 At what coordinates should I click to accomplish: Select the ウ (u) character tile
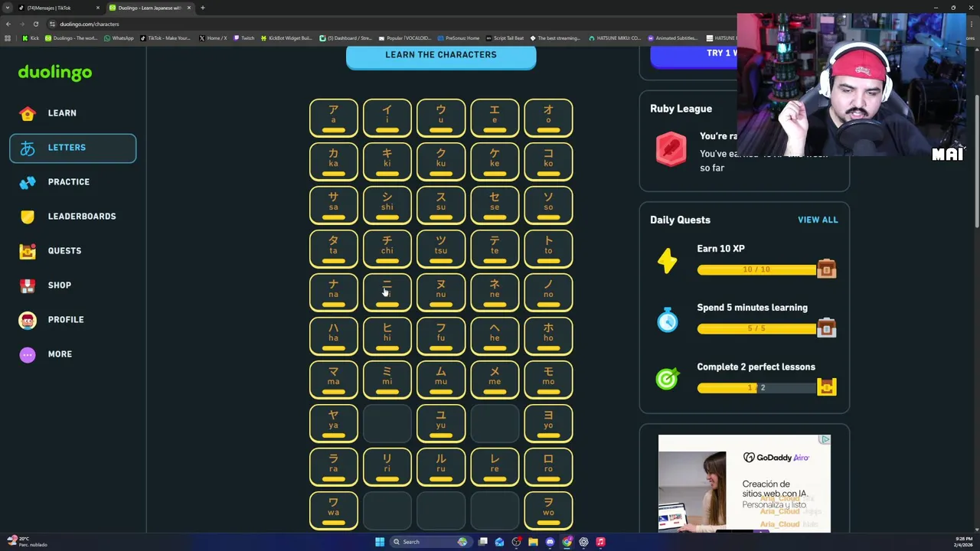[x=441, y=118]
